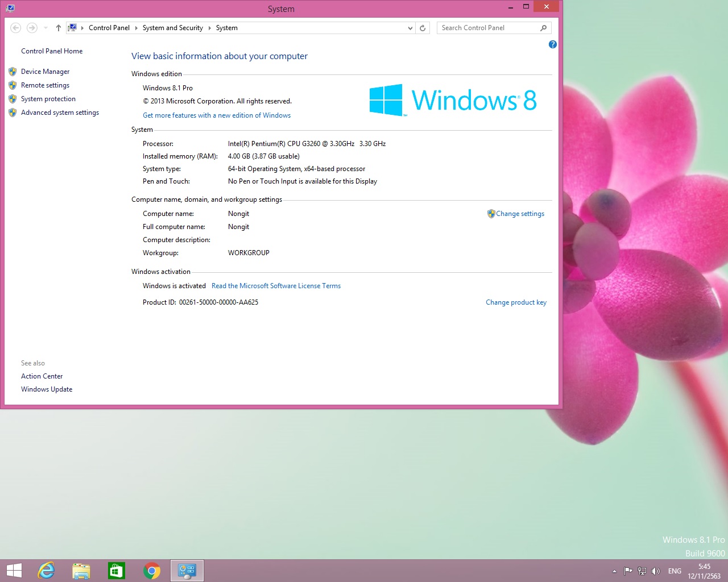Minimize the System window
This screenshot has width=728, height=582.
click(x=511, y=7)
